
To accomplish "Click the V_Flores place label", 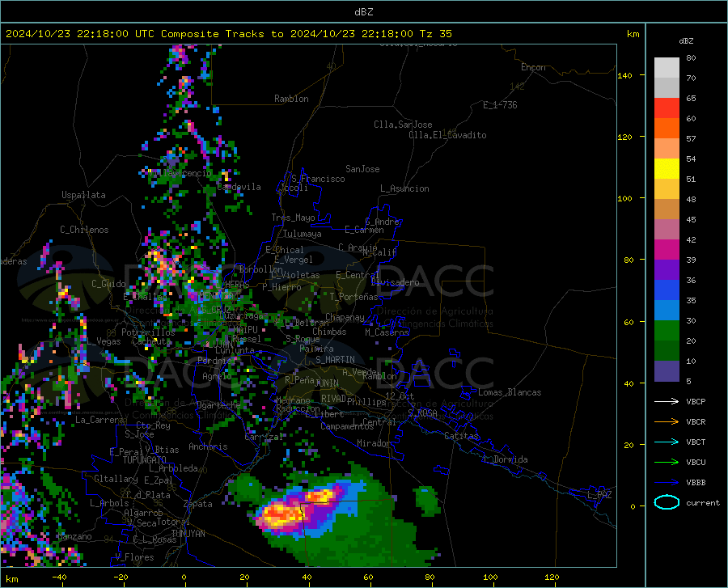I will (x=134, y=557).
